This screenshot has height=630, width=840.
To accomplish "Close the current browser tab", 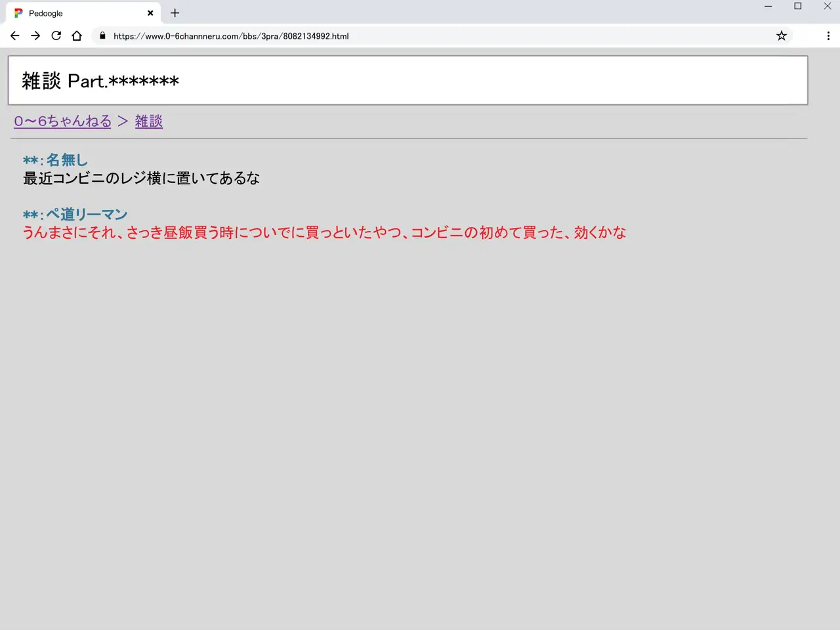I will [150, 13].
